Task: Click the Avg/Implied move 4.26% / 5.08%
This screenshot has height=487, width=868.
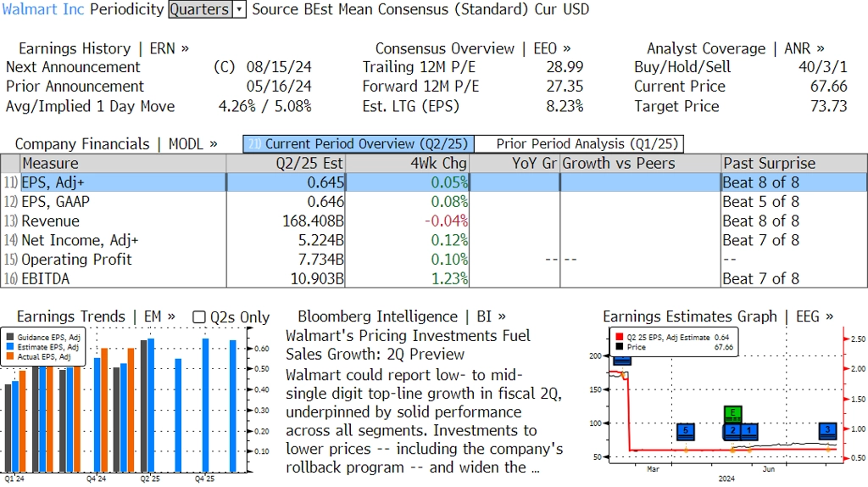Action: point(265,106)
